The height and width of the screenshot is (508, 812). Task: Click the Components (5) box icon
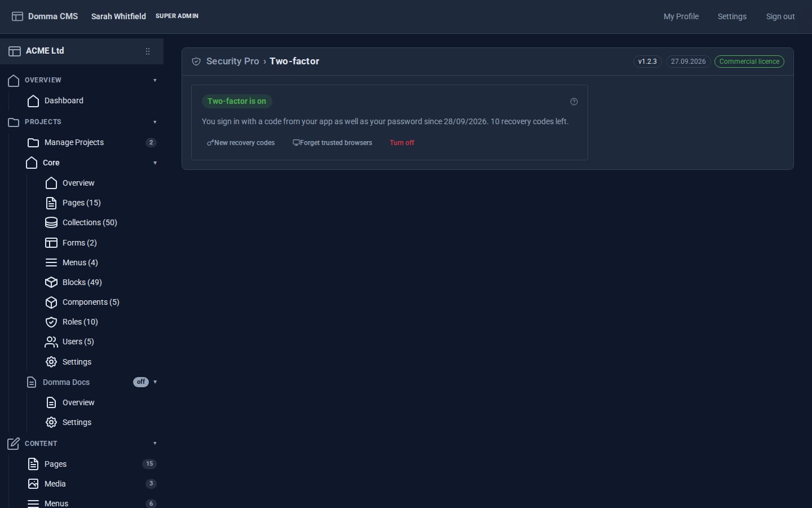[51, 302]
